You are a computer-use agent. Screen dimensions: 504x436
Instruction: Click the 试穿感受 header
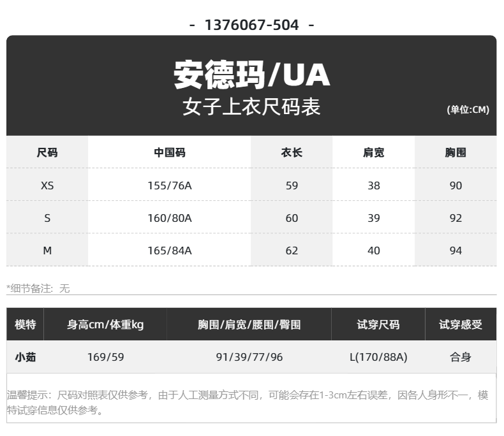click(x=461, y=324)
